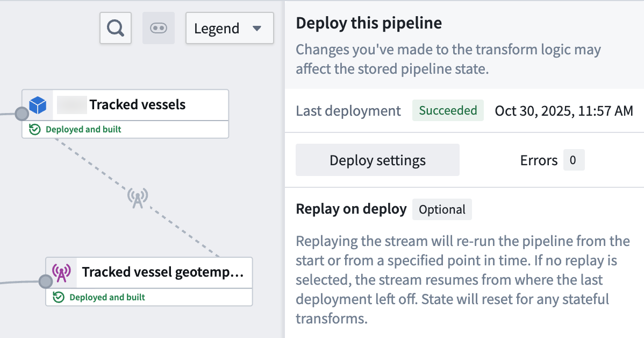Click the Optional tag beside Replay on deploy
The image size is (644, 338).
tap(442, 209)
